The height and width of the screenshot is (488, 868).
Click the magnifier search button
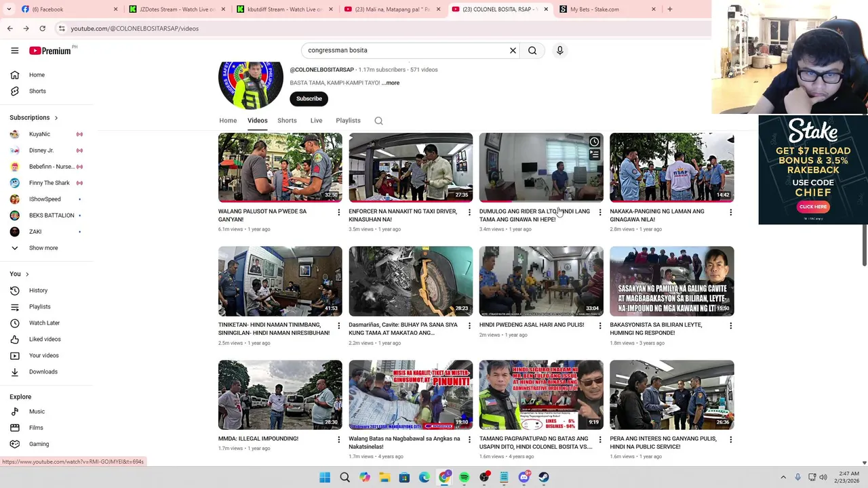[532, 50]
